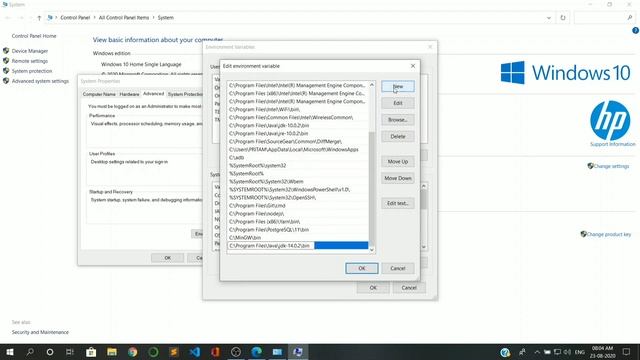Launch Microsoft Store from taskbar
The height and width of the screenshot is (360, 640).
tap(91, 352)
